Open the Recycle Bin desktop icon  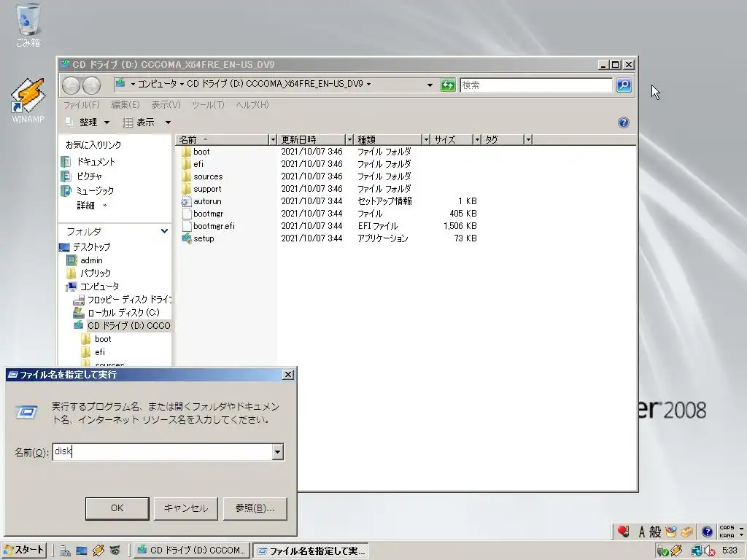pyautogui.click(x=28, y=25)
